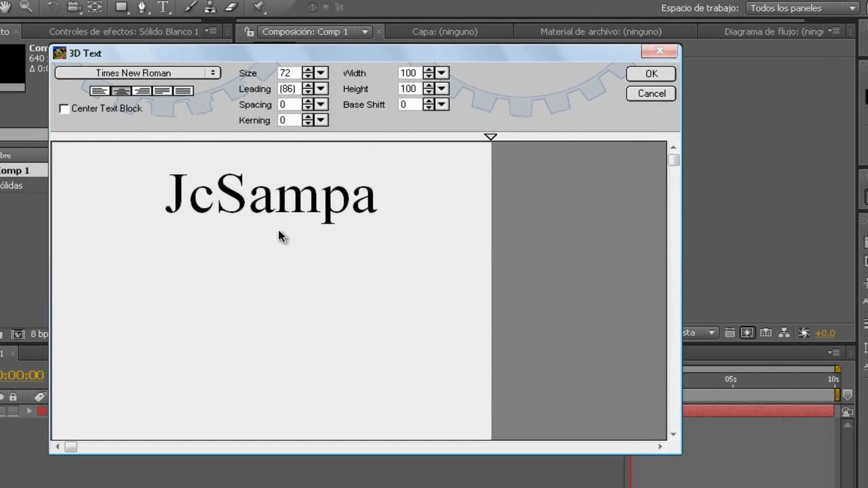Choose left text alignment in 3D Text
Viewport: 868px width, 488px height.
(100, 91)
